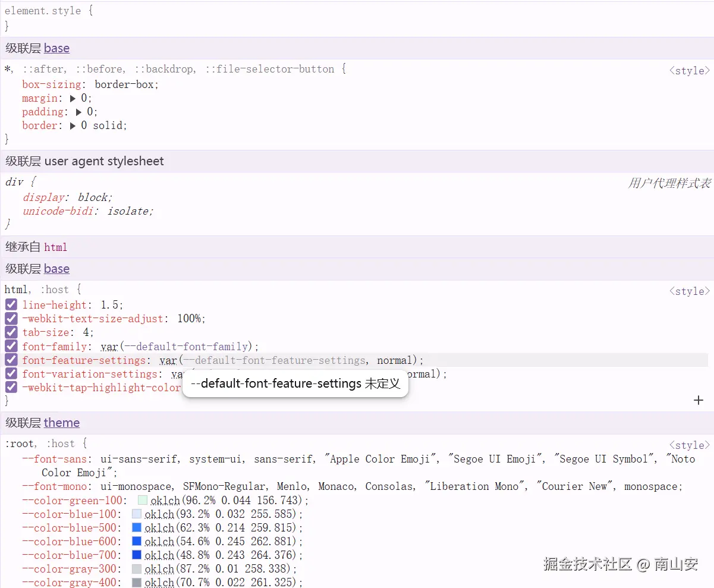714x588 pixels.
Task: Open color picker for --color-gray-400 swatch
Action: pyautogui.click(x=137, y=583)
